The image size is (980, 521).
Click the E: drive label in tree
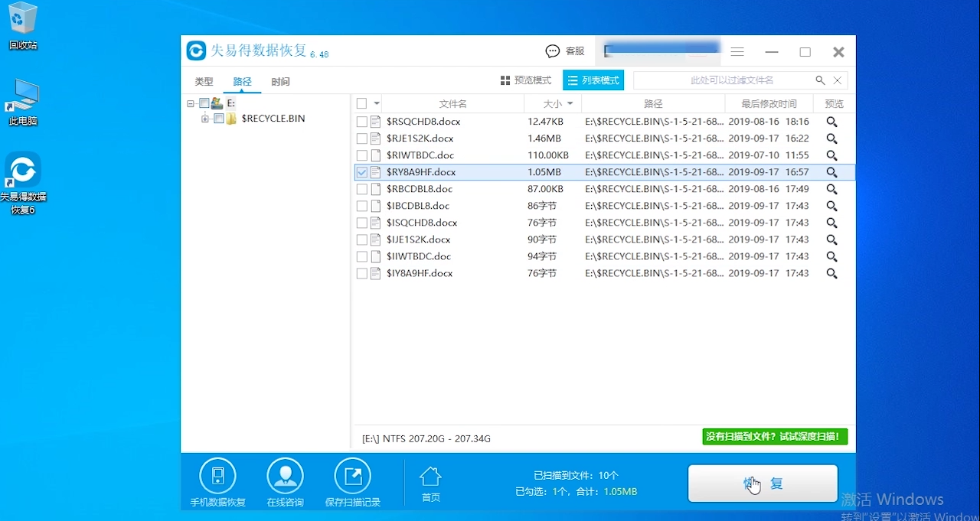[x=231, y=103]
